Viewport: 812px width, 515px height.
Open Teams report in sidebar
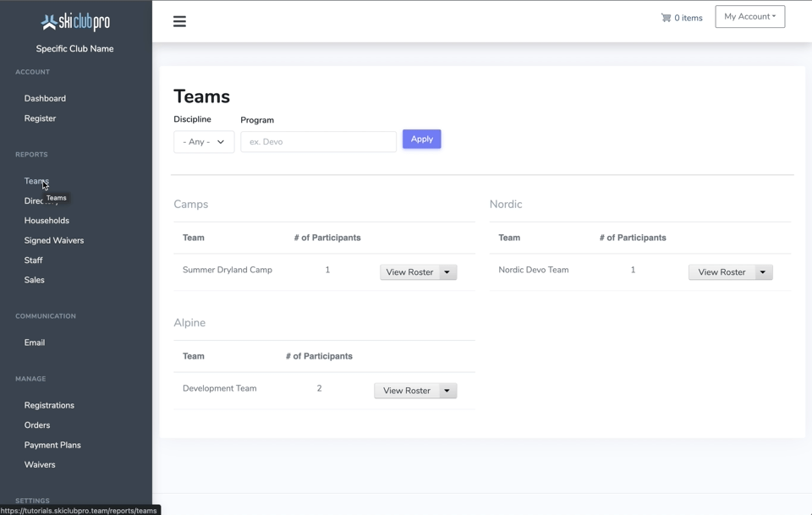[x=36, y=181]
